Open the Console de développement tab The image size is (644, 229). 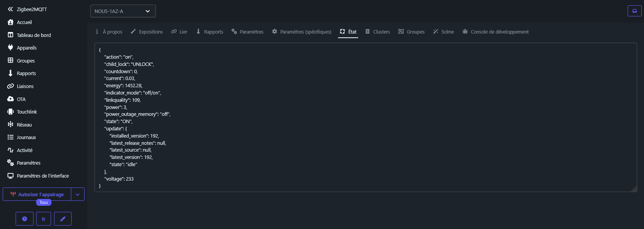point(495,32)
